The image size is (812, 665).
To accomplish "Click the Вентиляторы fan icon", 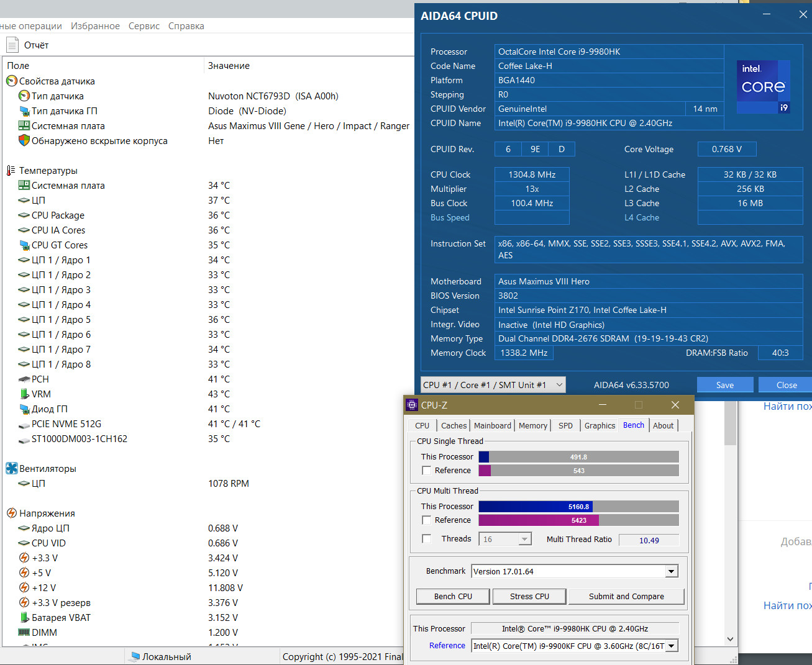I will click(x=11, y=468).
